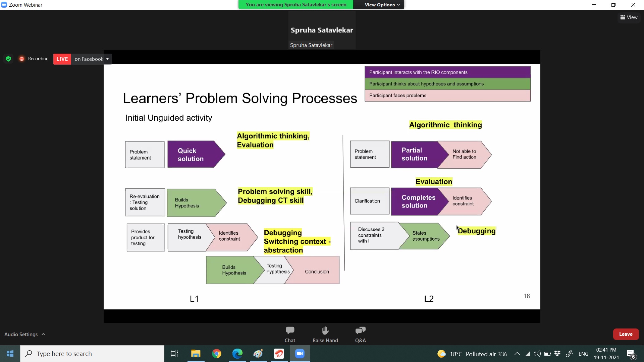The width and height of the screenshot is (644, 362).
Task: Click the red Leave button
Action: pos(626,334)
